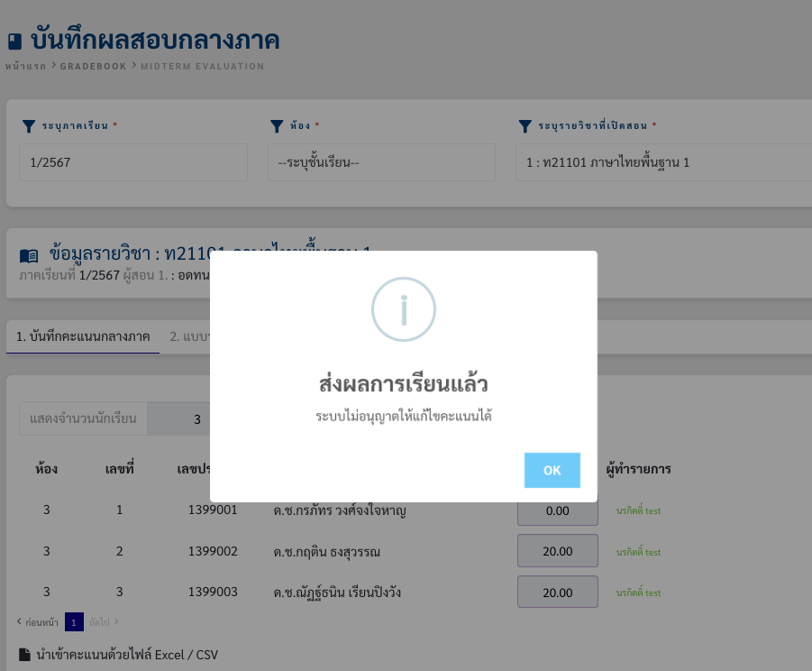Click score field showing 0.00

tap(557, 510)
